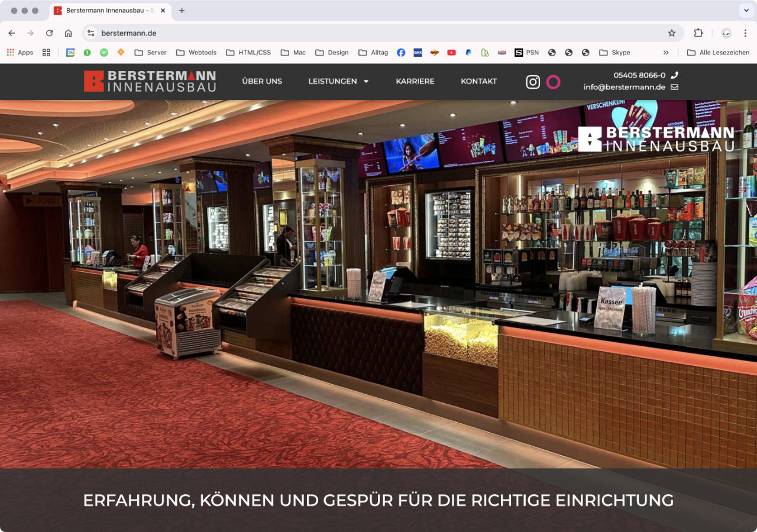Open the Kontakt page link
The width and height of the screenshot is (757, 532).
click(478, 82)
